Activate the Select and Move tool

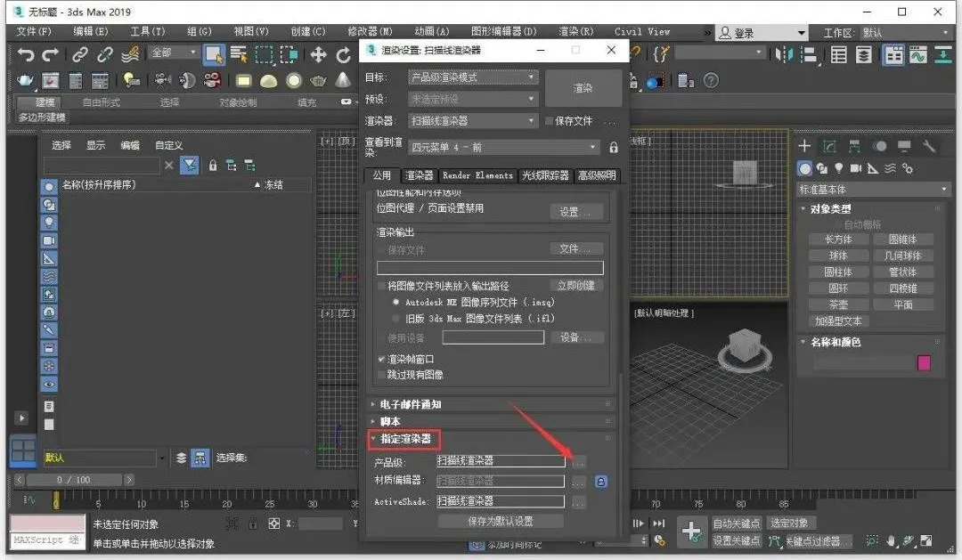coord(318,54)
